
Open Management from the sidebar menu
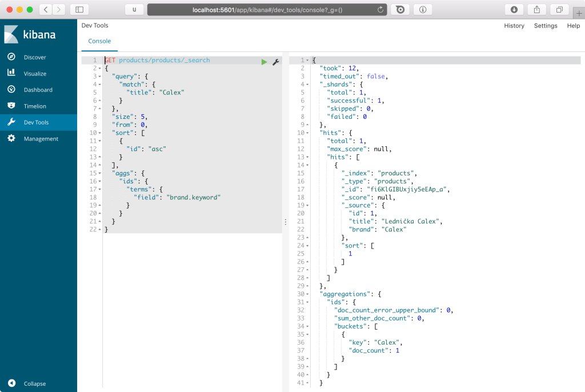(41, 138)
